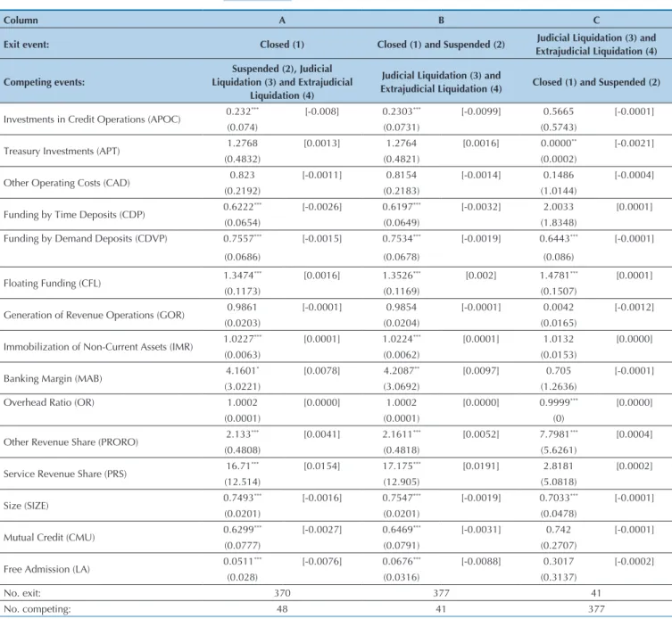Select the row label 'Funding by Demand Deposits (CDVP)'

[x=86, y=238]
